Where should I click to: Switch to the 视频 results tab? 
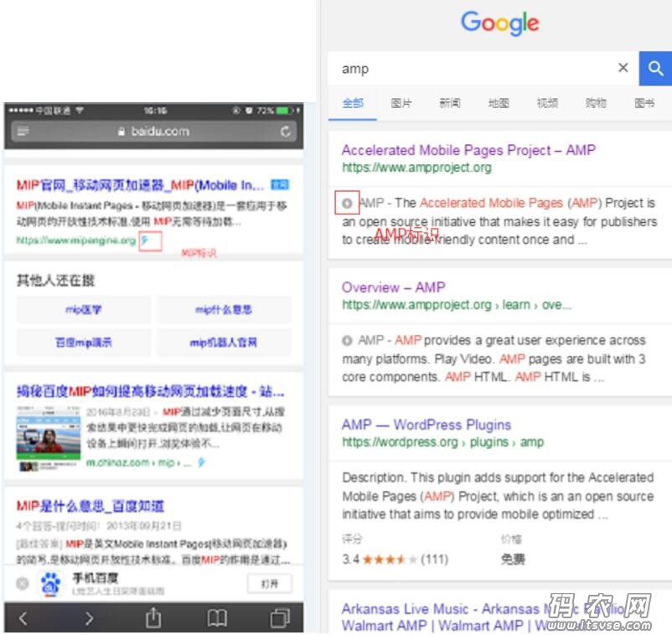pyautogui.click(x=547, y=103)
